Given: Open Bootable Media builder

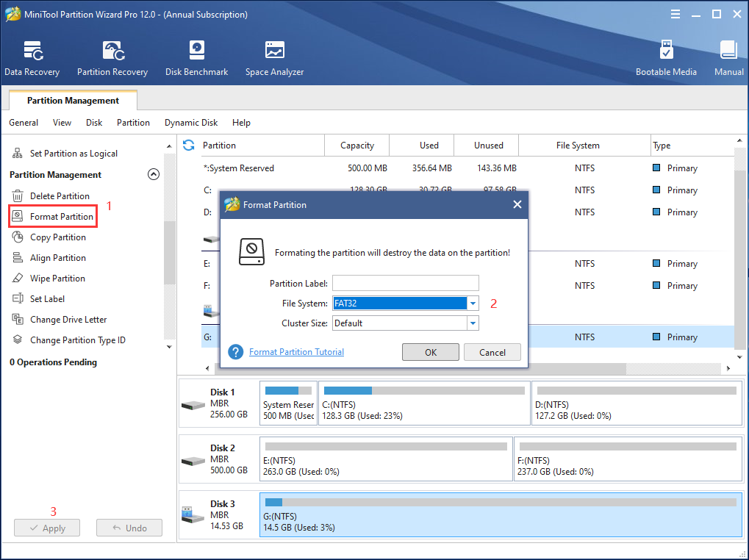Looking at the screenshot, I should pyautogui.click(x=666, y=58).
